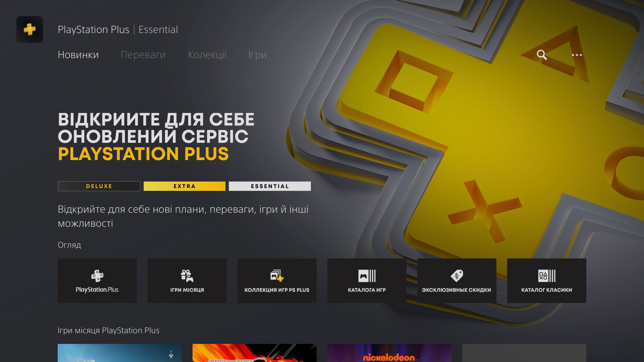The height and width of the screenshot is (362, 644).
Task: Select the ESSENTIAL plan badge
Action: [270, 186]
